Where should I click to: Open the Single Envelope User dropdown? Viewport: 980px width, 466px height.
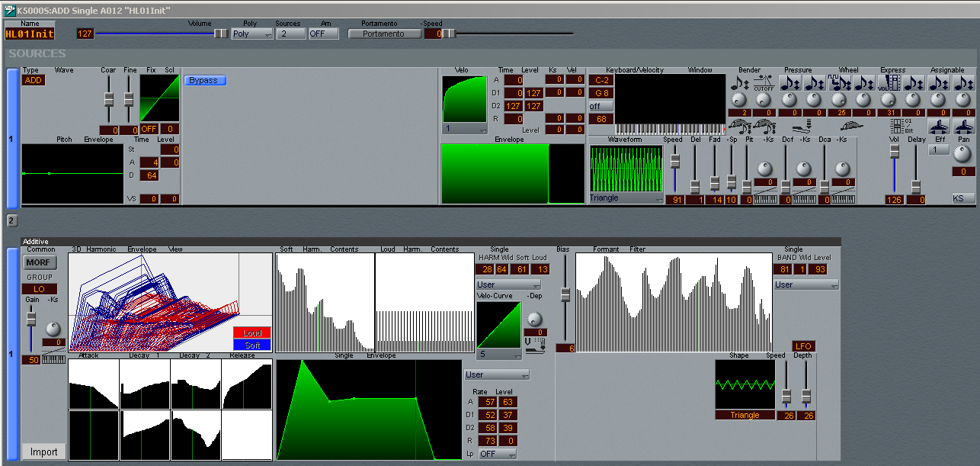pos(497,374)
